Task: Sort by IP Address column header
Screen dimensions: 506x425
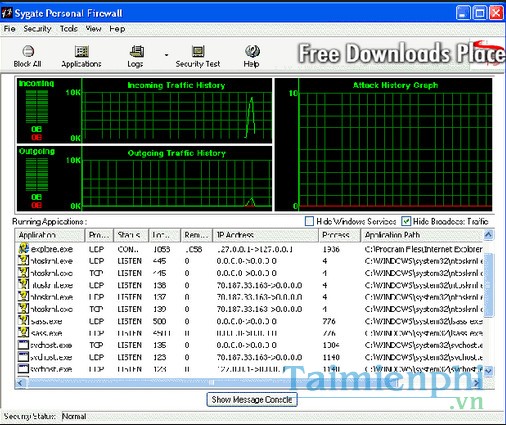Action: (x=266, y=235)
